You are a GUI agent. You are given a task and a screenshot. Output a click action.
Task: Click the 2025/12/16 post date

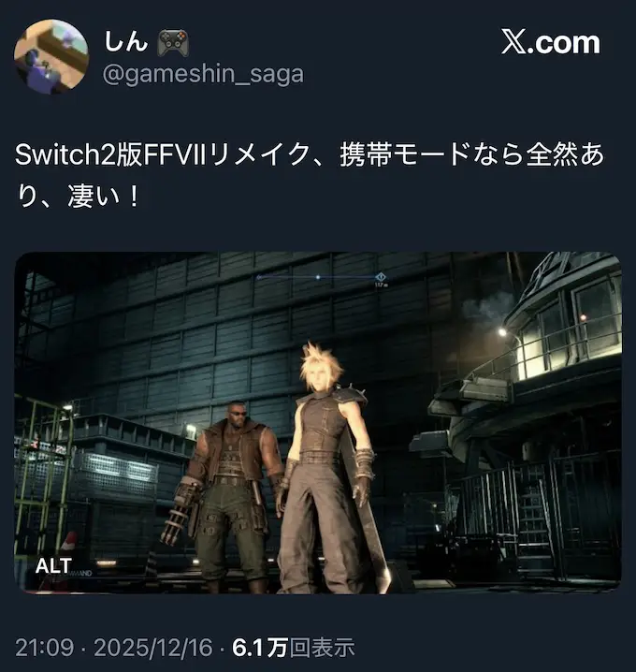153,647
